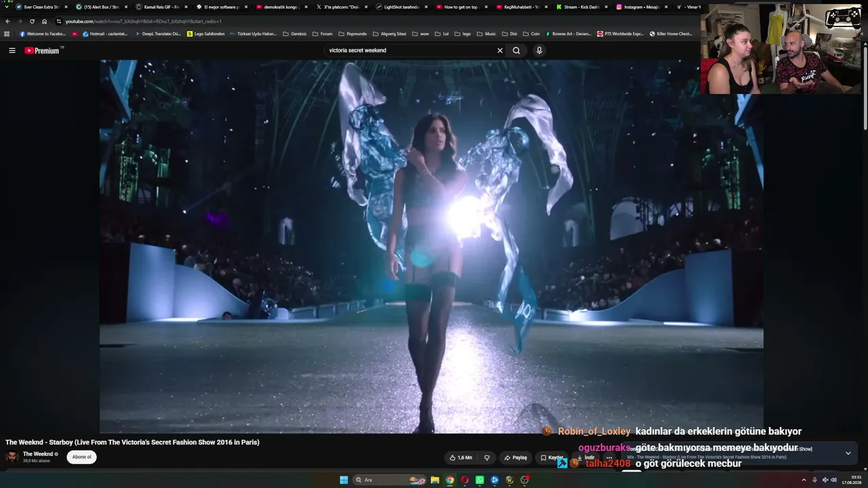
Task: Open the tab search dropdown arrow
Action: coord(7,7)
